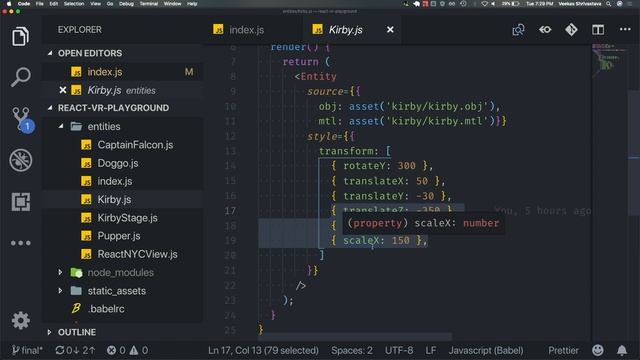This screenshot has height=360, width=640.
Task: Open the Help menu
Action: click(192, 4)
